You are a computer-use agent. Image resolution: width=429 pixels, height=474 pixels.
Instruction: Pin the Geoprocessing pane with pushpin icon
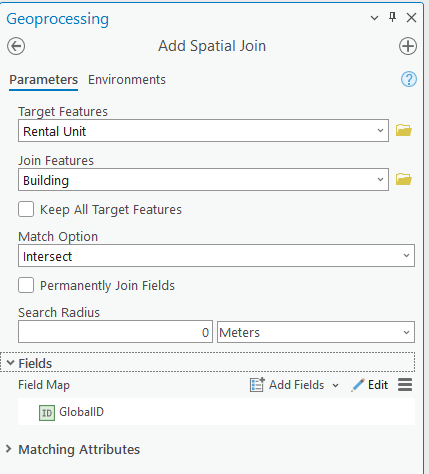click(x=393, y=17)
